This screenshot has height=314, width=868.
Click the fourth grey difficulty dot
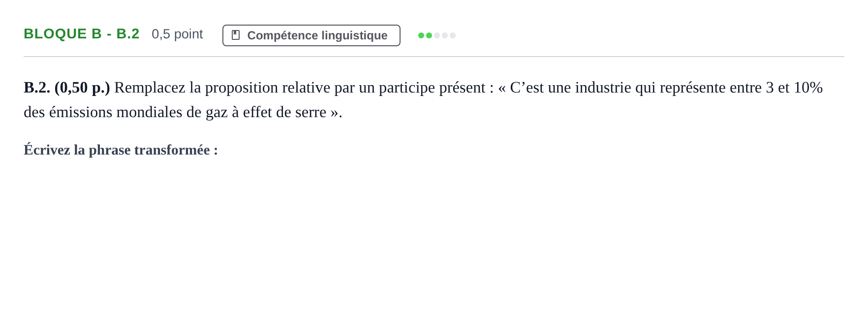445,35
